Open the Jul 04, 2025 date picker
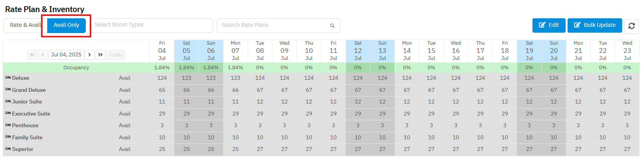Image resolution: width=644 pixels, height=163 pixels. tap(66, 55)
